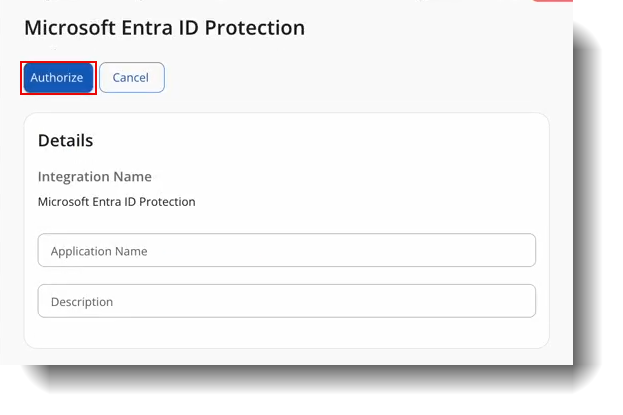Click the blue Authorize button

tap(58, 78)
